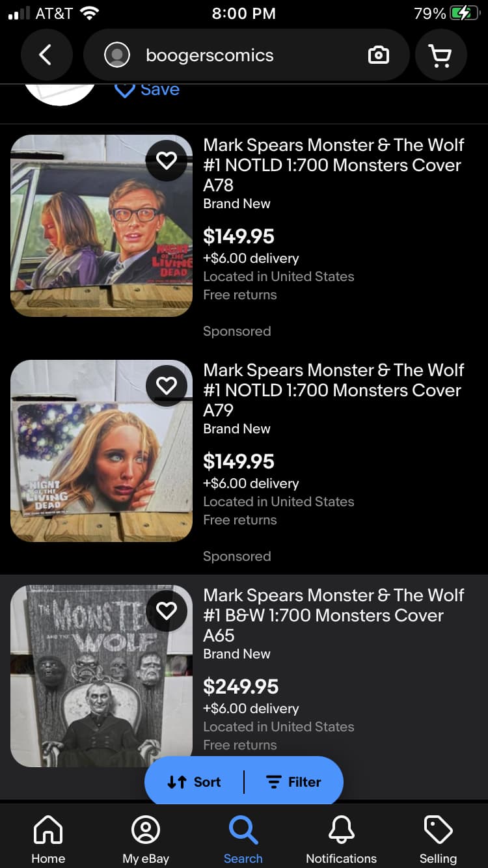The height and width of the screenshot is (868, 488).
Task: Tap the back arrow button
Action: (x=46, y=55)
